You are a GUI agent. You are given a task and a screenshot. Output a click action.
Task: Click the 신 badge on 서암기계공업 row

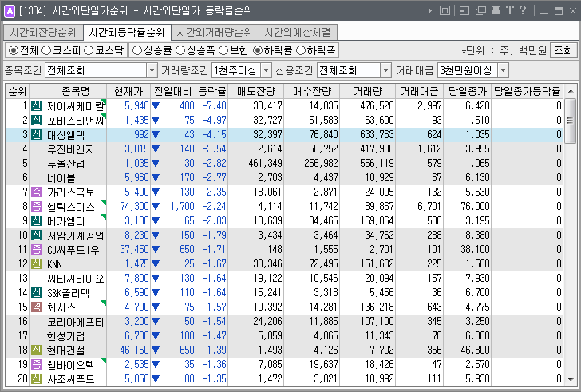coord(37,236)
